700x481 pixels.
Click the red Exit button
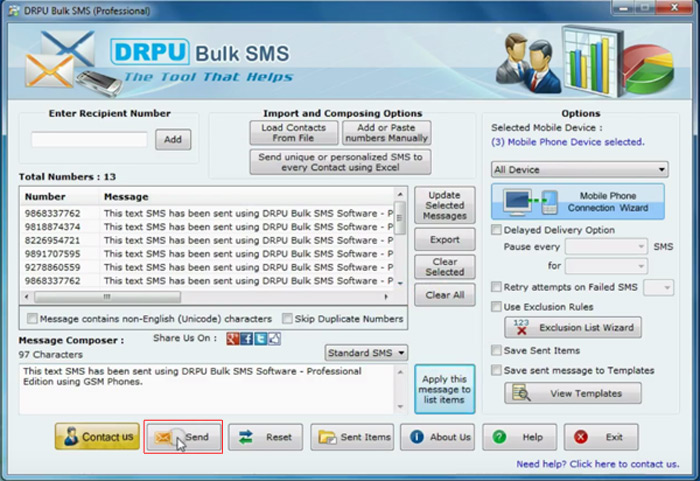click(601, 437)
